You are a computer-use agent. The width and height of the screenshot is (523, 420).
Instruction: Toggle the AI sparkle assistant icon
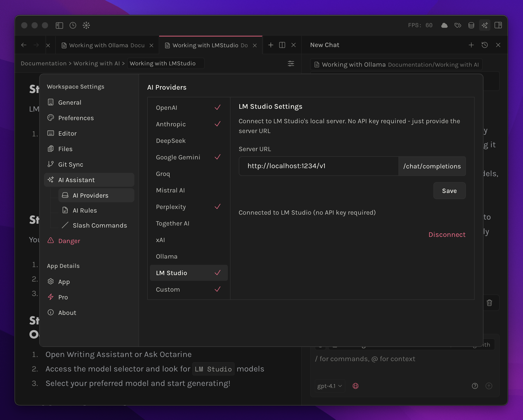tap(484, 25)
